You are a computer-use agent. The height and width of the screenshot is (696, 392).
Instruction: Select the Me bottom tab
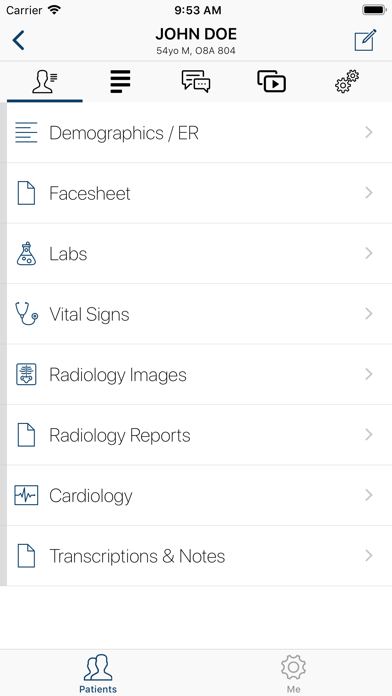point(293,673)
